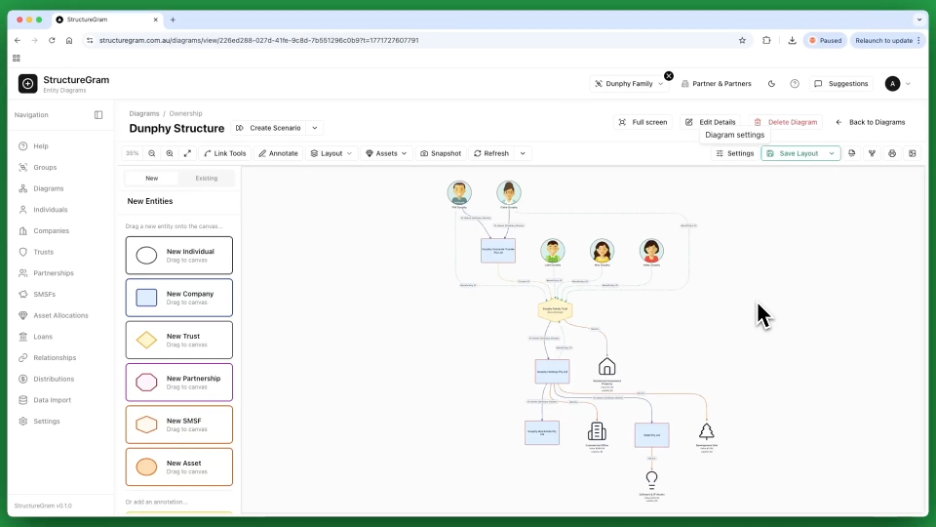Open Relationships in the sidebar
The height and width of the screenshot is (528, 936).
[x=54, y=358]
